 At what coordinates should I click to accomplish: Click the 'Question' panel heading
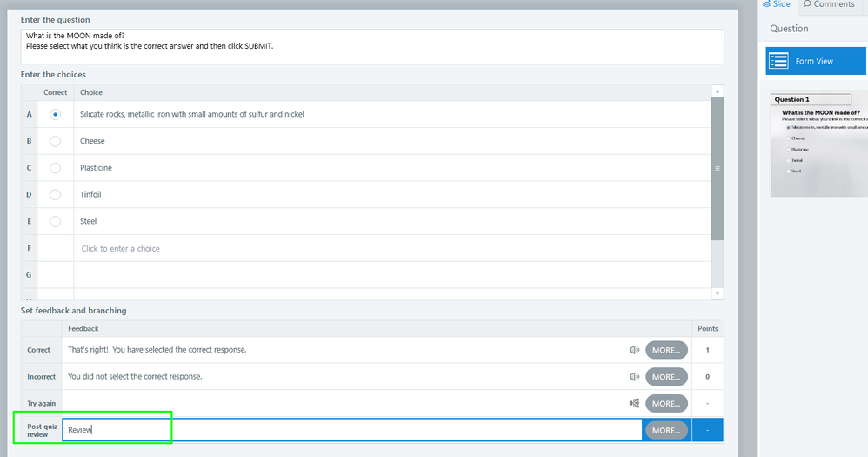point(789,28)
